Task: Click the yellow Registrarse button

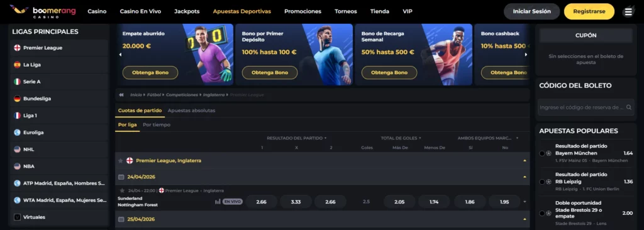Action: click(589, 11)
